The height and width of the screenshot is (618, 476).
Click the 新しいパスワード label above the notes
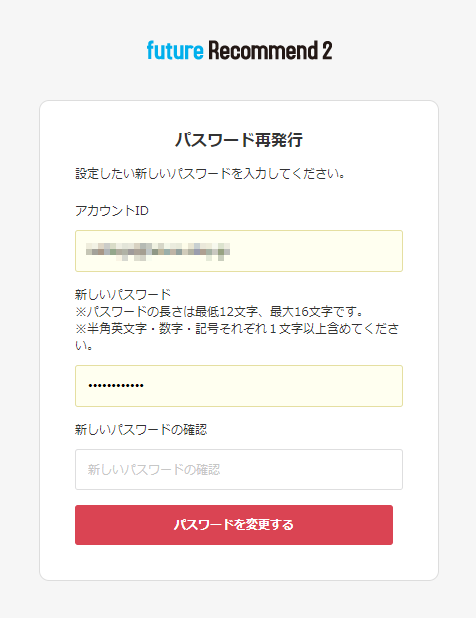(x=123, y=294)
